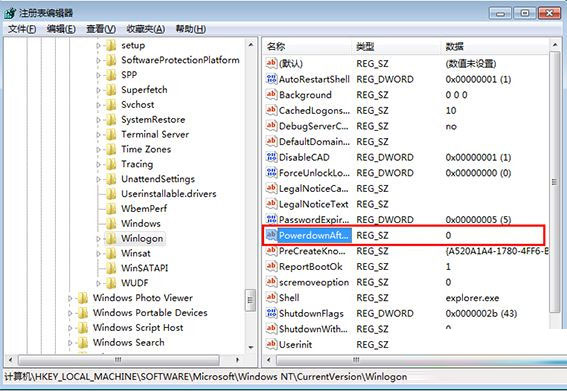This screenshot has width=567, height=391.
Task: Click the SoftwareProtectionPlatform folder icon
Action: point(111,60)
